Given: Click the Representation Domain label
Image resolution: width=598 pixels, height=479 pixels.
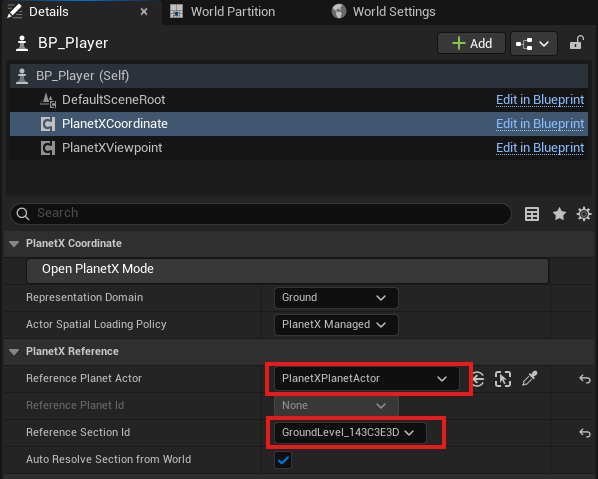Looking at the screenshot, I should (85, 297).
